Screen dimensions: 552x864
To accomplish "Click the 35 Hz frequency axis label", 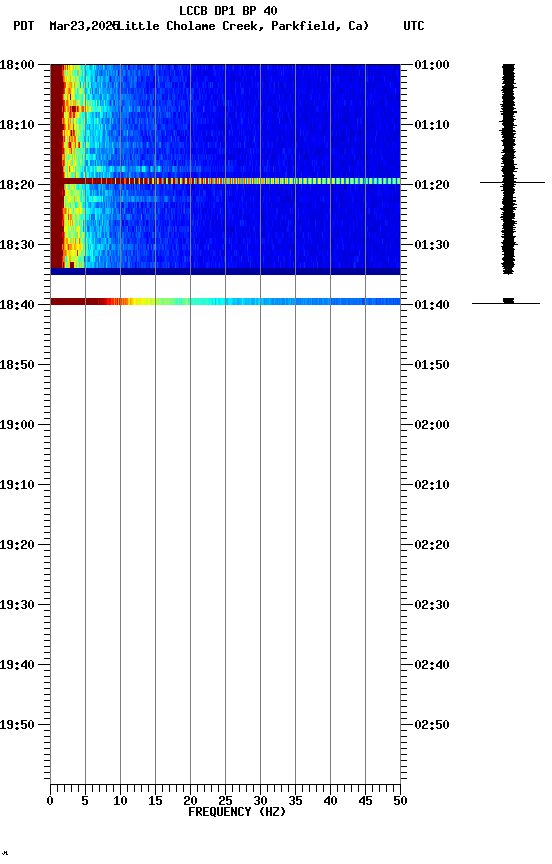I will tap(295, 801).
